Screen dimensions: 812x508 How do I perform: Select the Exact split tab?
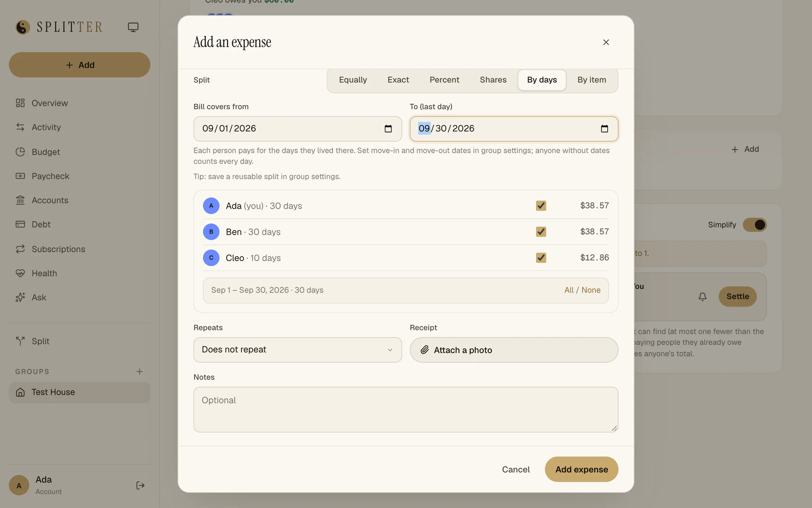(398, 80)
